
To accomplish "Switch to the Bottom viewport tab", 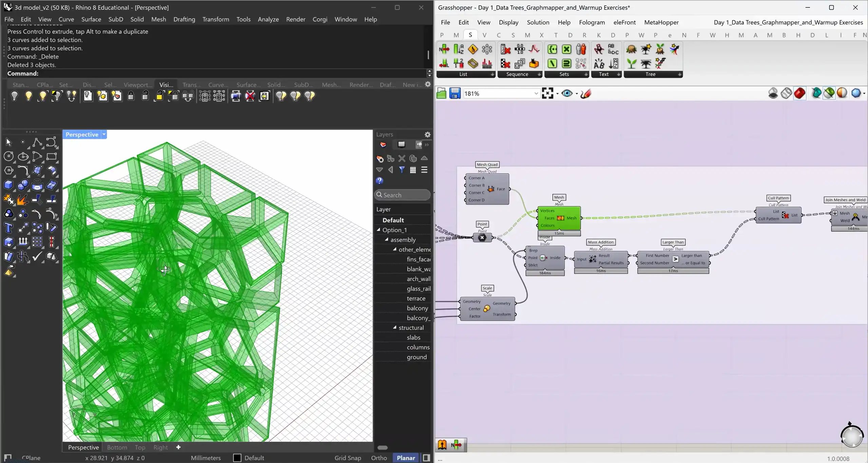I will pos(117,447).
